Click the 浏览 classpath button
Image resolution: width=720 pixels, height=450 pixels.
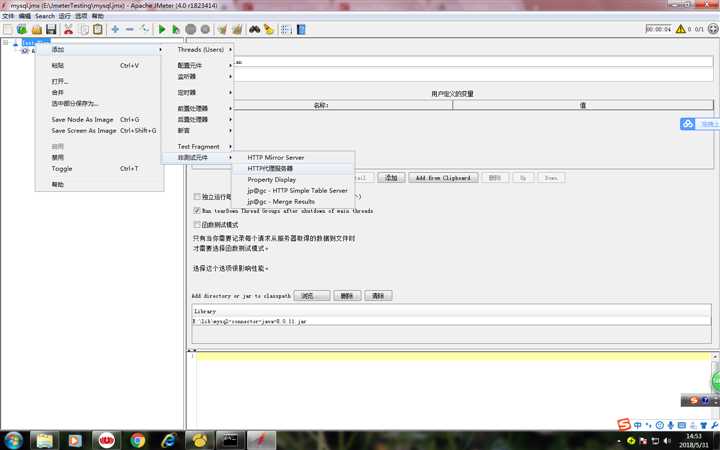tap(311, 296)
